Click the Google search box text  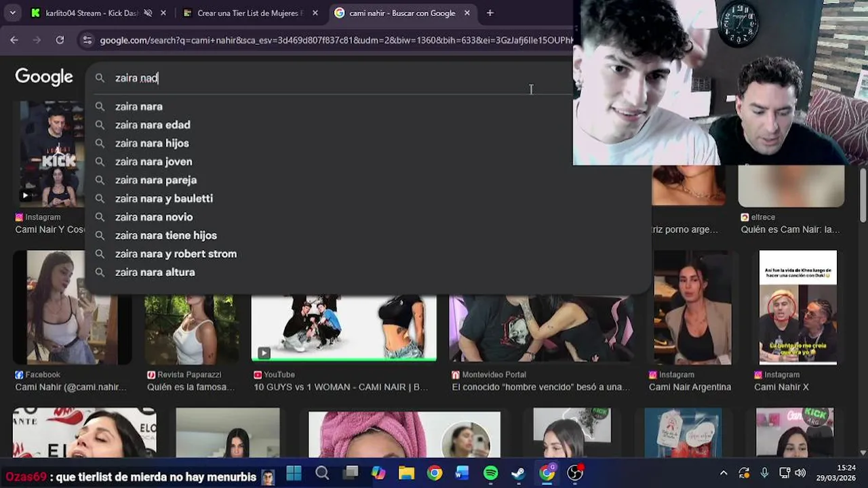(x=136, y=78)
